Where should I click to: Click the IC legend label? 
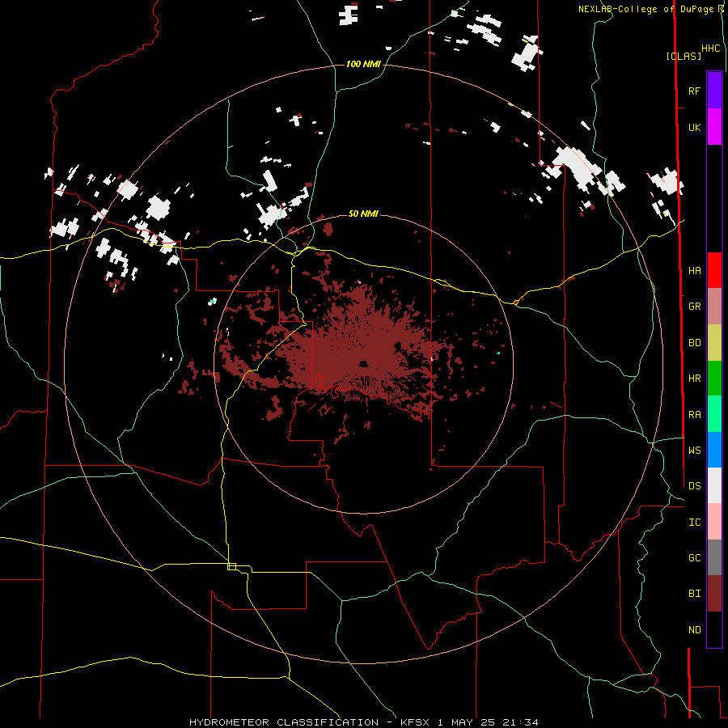694,523
